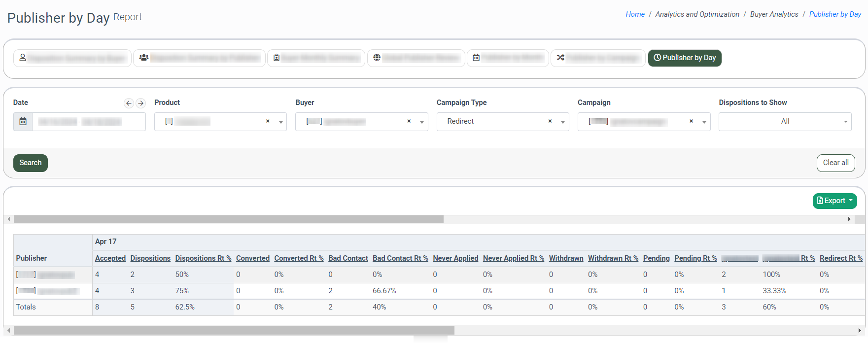This screenshot has width=868, height=343.
Task: Open the tab with single user icon
Action: pos(72,58)
